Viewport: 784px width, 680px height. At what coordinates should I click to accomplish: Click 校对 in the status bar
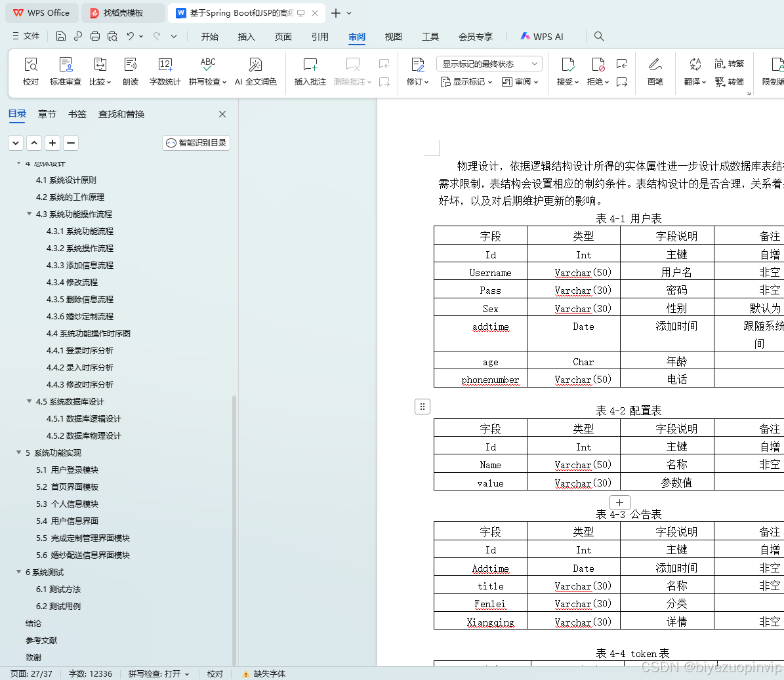(215, 673)
